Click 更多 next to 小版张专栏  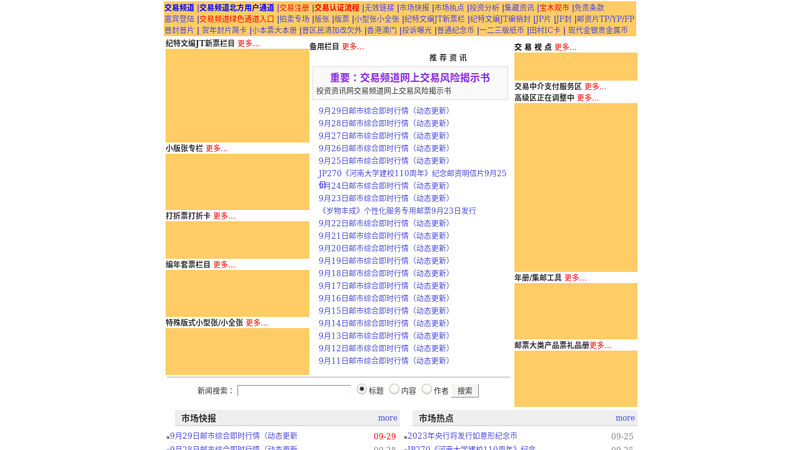[217, 148]
